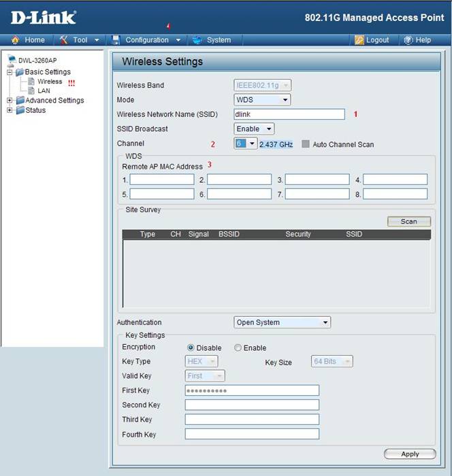Open the LAN page in tree

(x=44, y=90)
